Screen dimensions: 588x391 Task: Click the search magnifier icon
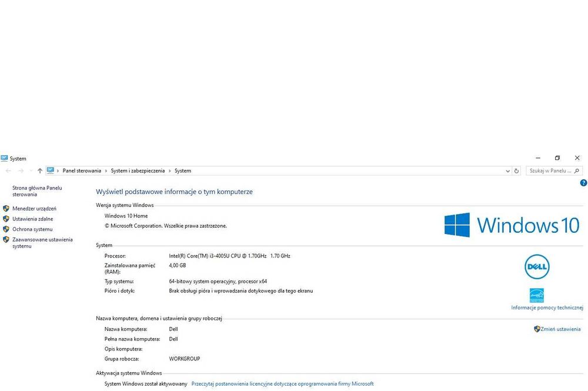(x=577, y=171)
